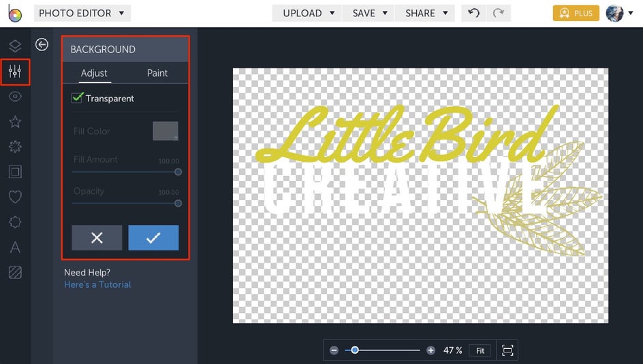Select the Text tool A icon
643x364 pixels.
(15, 247)
